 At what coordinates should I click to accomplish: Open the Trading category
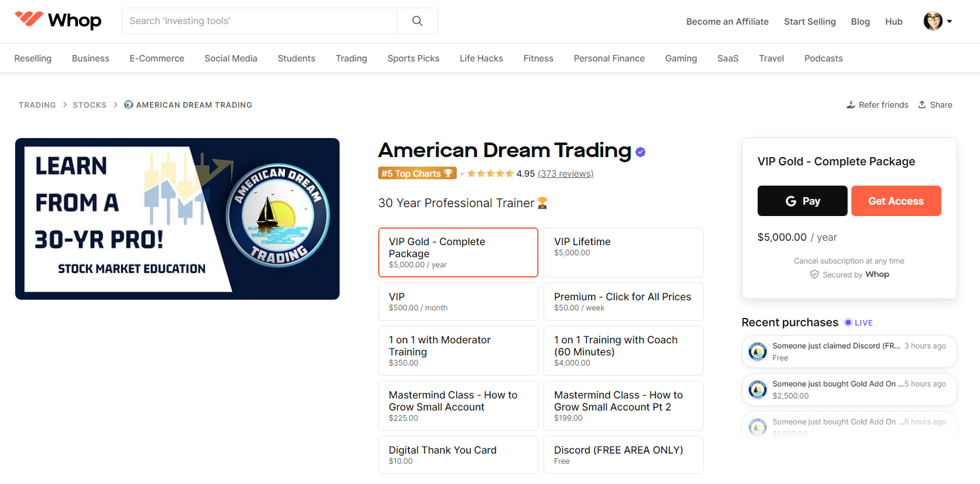pyautogui.click(x=352, y=58)
